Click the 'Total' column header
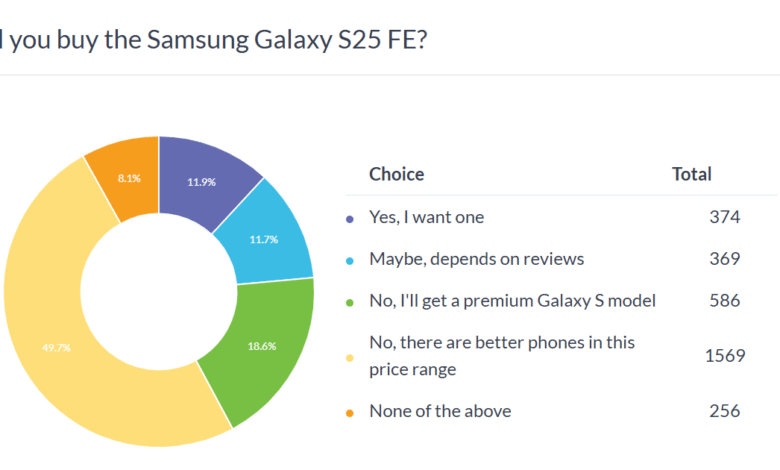780x470 pixels. (691, 174)
